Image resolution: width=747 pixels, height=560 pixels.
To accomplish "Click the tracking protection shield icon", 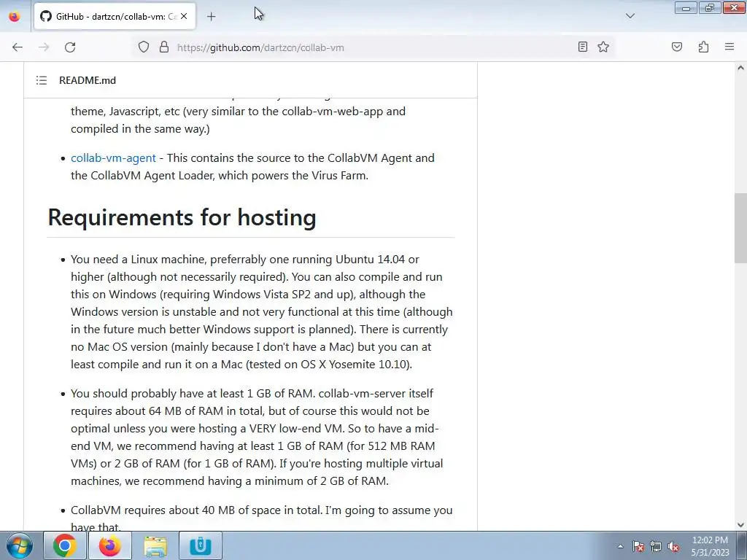I will (x=144, y=47).
